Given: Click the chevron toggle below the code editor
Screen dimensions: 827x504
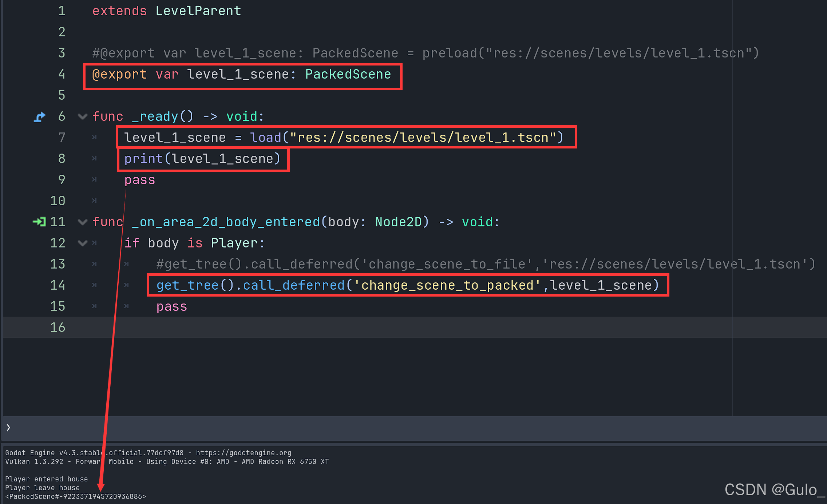Looking at the screenshot, I should [x=8, y=428].
